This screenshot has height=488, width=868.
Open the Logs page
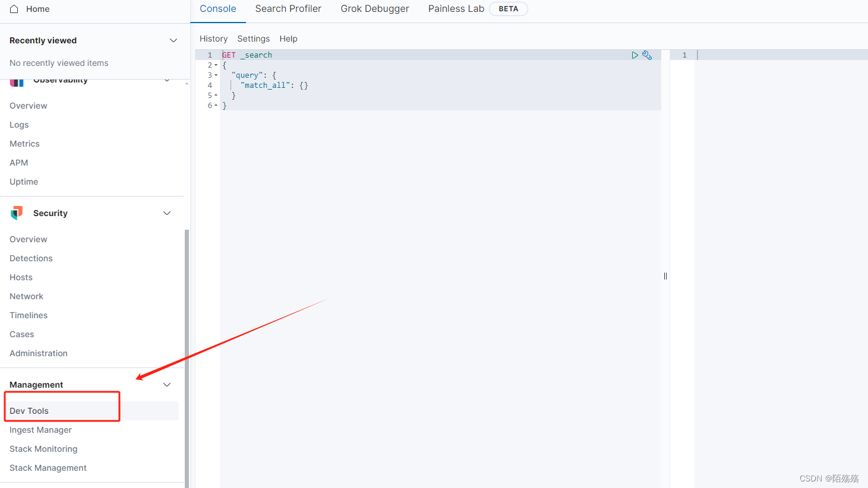click(19, 125)
